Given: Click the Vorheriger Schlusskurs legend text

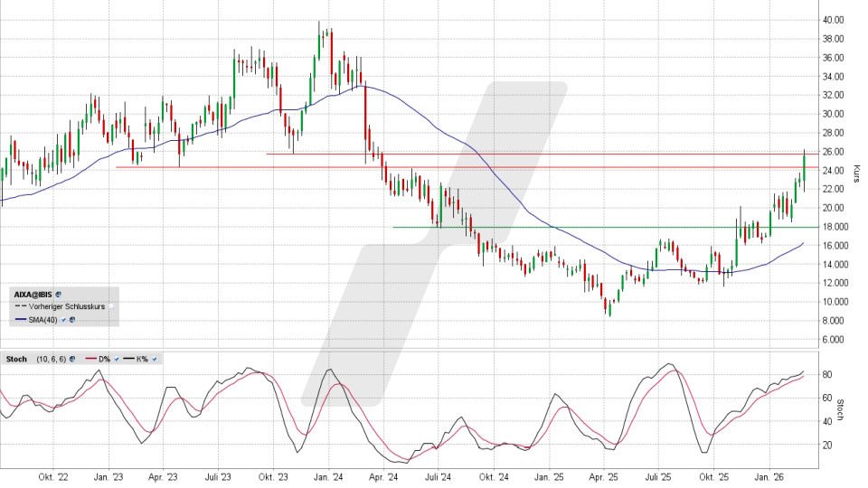Looking at the screenshot, I should (x=67, y=306).
